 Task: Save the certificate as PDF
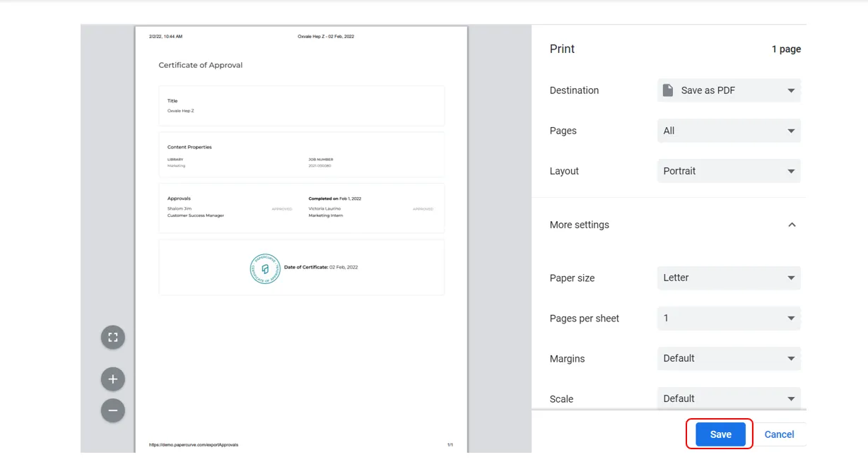point(720,434)
